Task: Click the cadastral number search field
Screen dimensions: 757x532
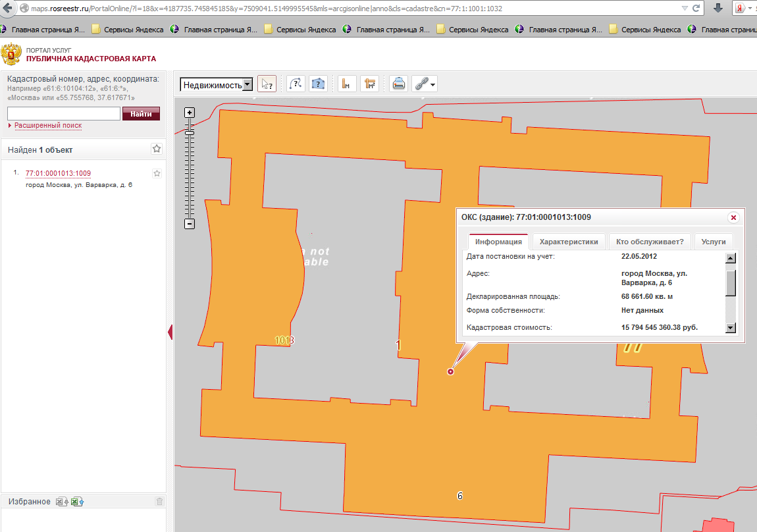Action: coord(64,114)
